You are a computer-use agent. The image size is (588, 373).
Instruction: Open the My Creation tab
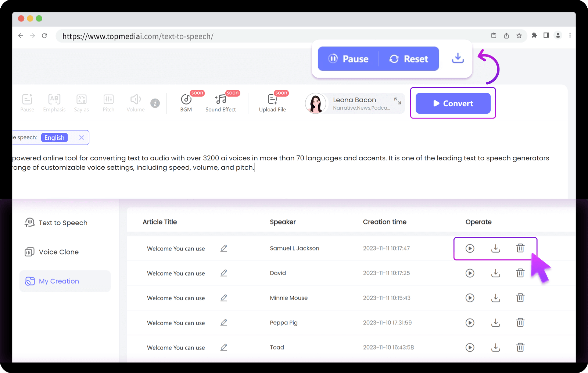[x=59, y=281]
